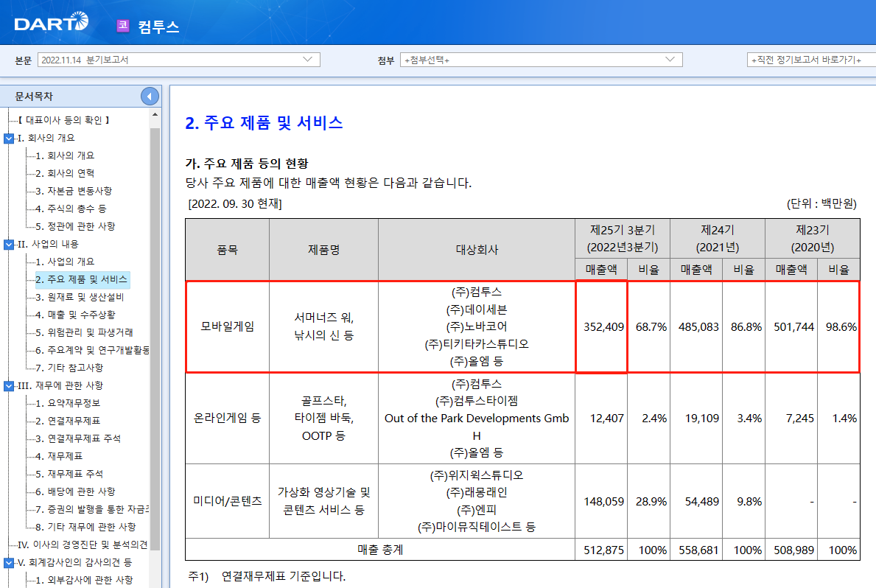This screenshot has height=588, width=876.
Task: Open 4. 매출 및 수주상황 section
Action: point(75,315)
